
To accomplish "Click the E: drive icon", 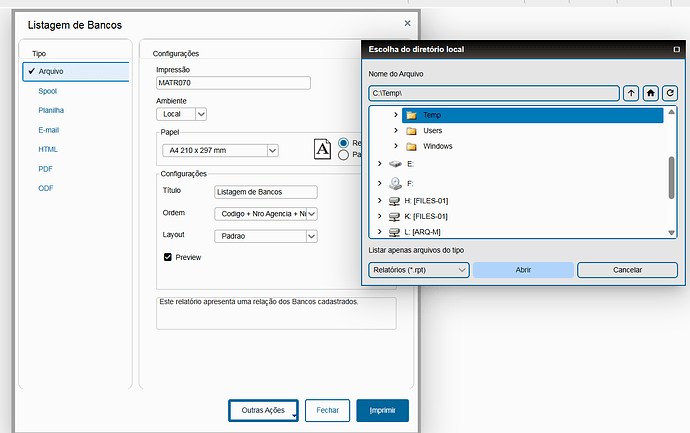I will coord(396,163).
